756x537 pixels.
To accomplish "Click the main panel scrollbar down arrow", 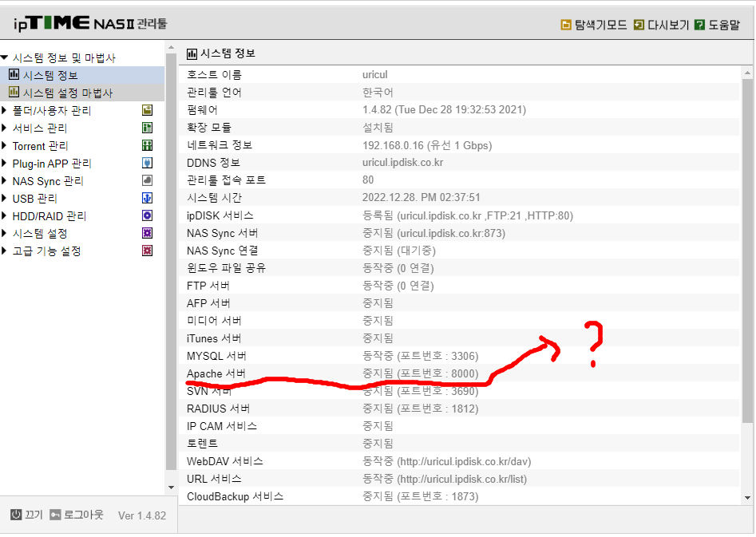I will coord(747,498).
